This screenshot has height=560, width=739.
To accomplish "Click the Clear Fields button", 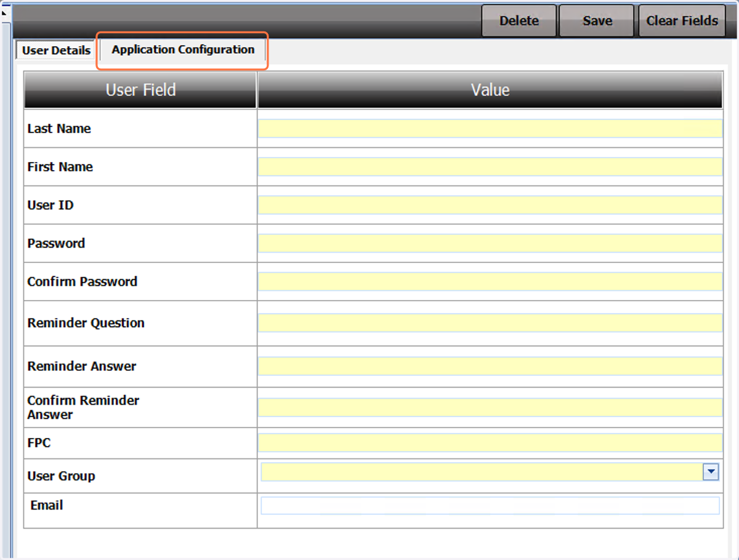I will (682, 21).
